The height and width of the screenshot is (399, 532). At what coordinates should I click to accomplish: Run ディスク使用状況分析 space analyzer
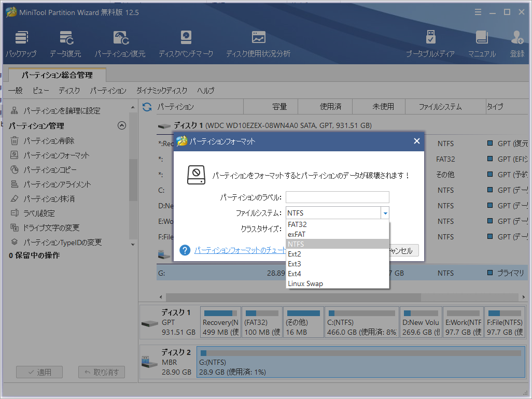[258, 41]
